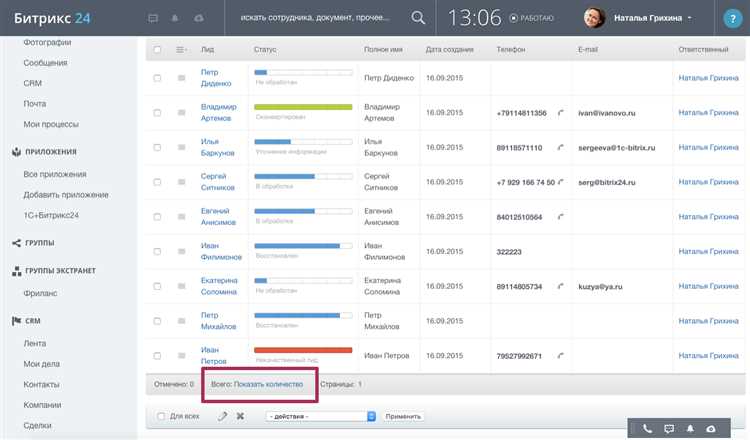This screenshot has width=750, height=440.
Task: Click the search magnifier icon
Action: 418,18
